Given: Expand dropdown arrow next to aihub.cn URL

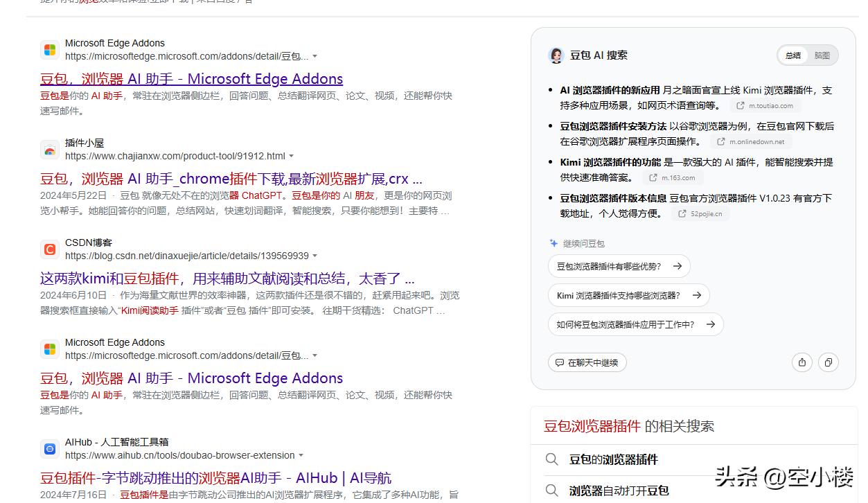Looking at the screenshot, I should pos(301,456).
